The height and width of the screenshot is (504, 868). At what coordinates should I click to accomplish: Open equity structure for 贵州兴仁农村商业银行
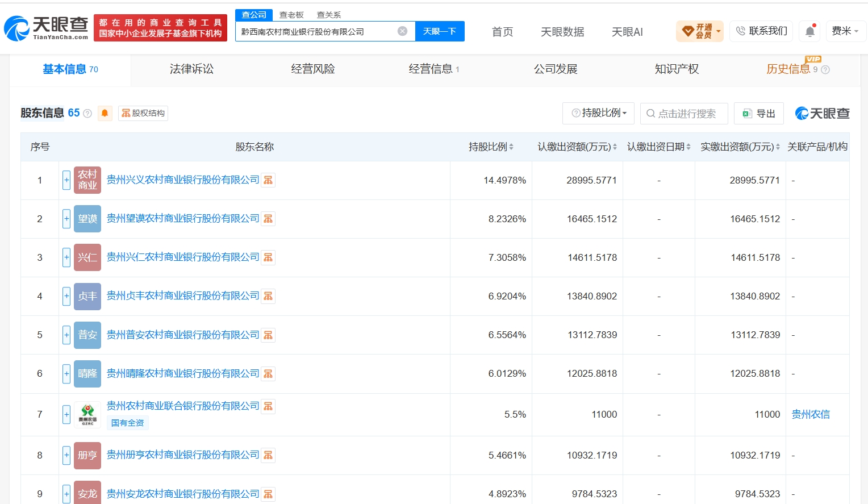point(268,257)
